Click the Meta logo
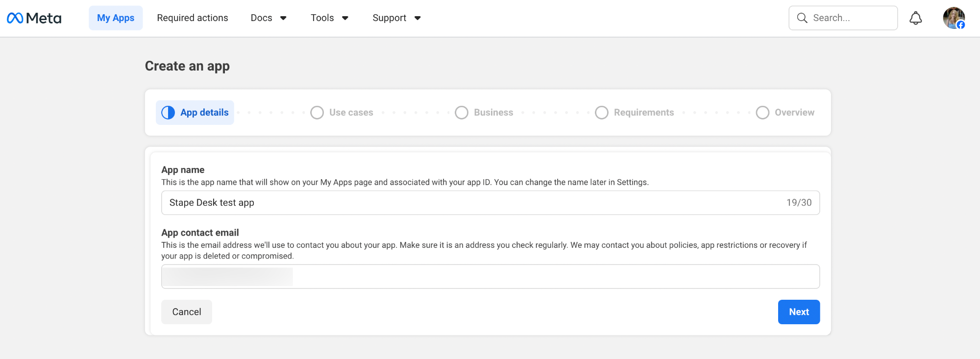 point(34,18)
